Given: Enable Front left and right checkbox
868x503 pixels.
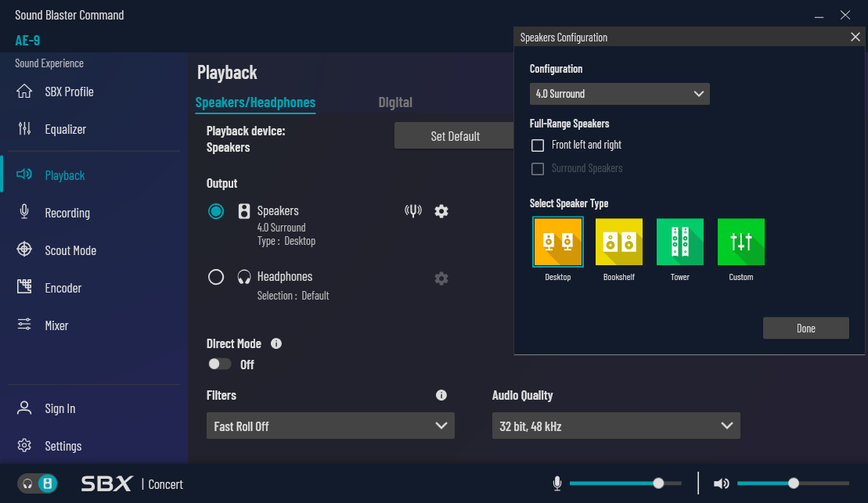Looking at the screenshot, I should pyautogui.click(x=538, y=146).
